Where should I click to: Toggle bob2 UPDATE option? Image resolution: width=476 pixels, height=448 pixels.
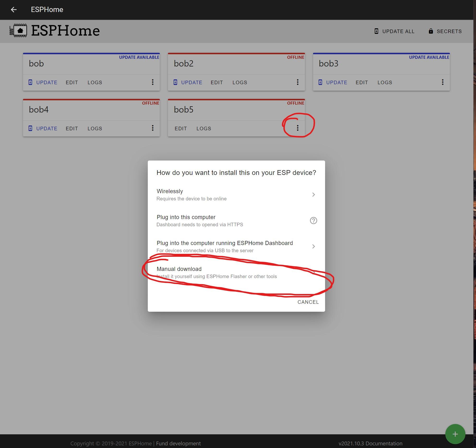pyautogui.click(x=192, y=82)
